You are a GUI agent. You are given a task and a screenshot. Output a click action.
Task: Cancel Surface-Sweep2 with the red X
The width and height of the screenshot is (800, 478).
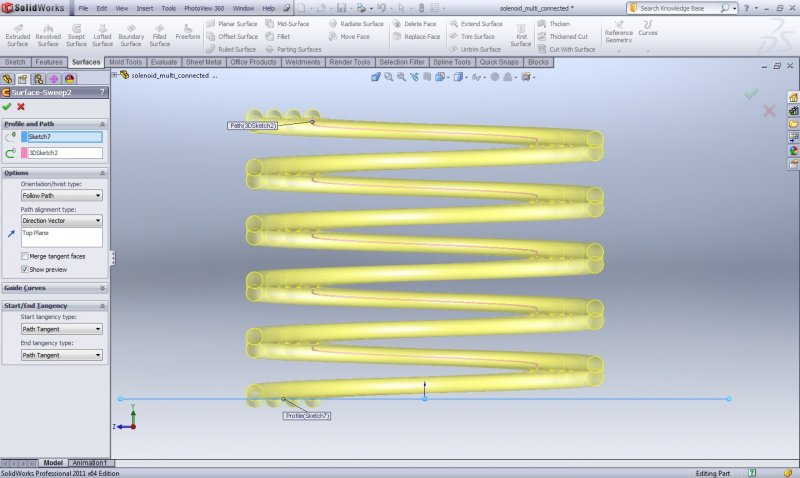(21, 107)
